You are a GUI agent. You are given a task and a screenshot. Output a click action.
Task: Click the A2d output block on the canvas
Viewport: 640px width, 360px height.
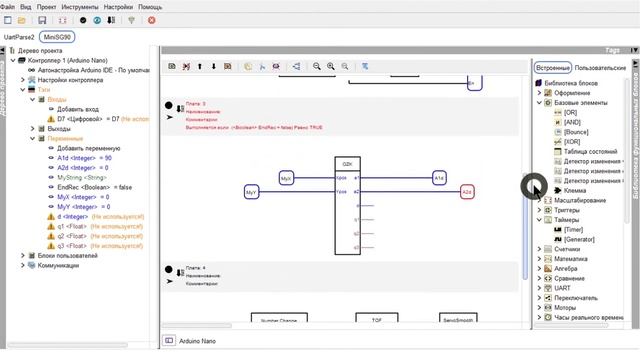(x=467, y=192)
